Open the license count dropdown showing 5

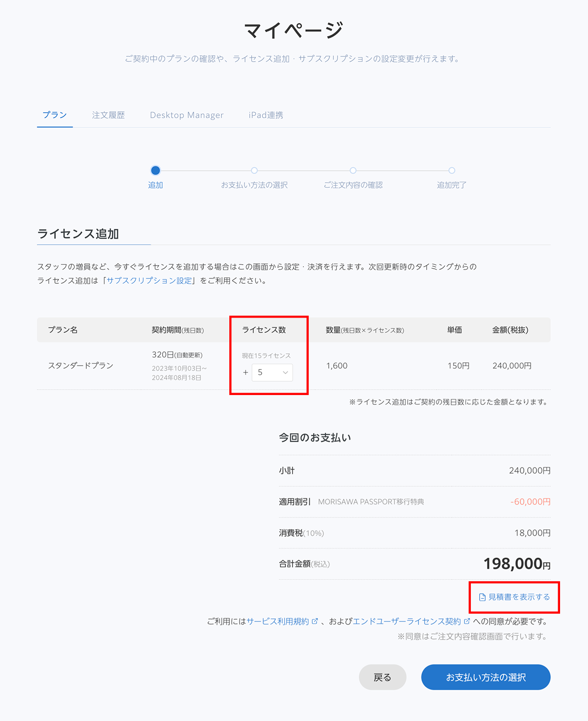click(272, 373)
